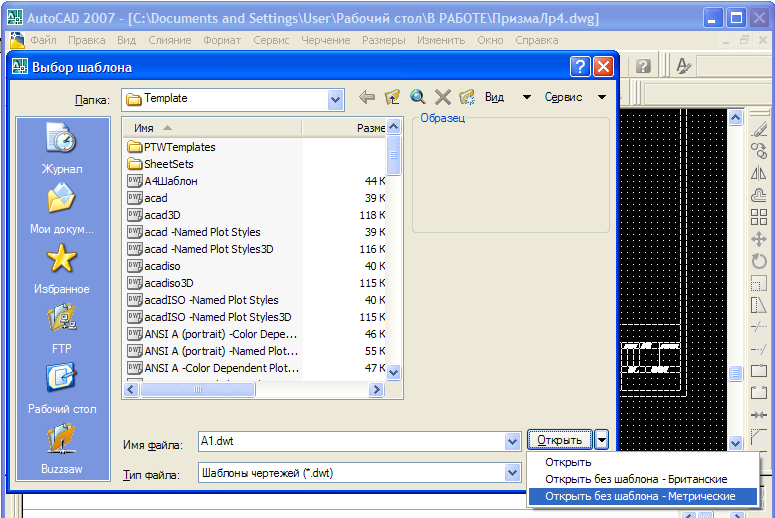The width and height of the screenshot is (775, 518).
Task: Expand the Имя файла dropdown arrow
Action: (x=513, y=441)
